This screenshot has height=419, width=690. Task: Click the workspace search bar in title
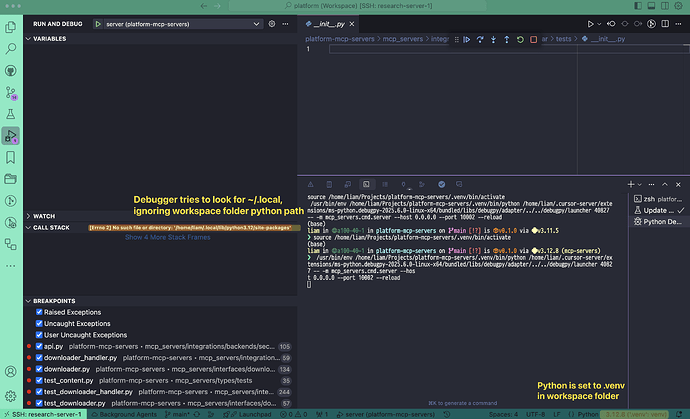tap(357, 6)
